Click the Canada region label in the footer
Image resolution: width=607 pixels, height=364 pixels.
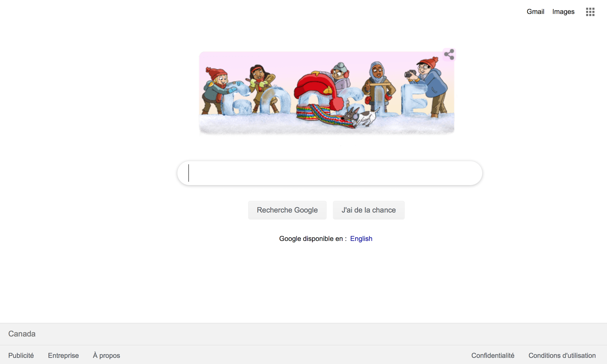coord(22,334)
